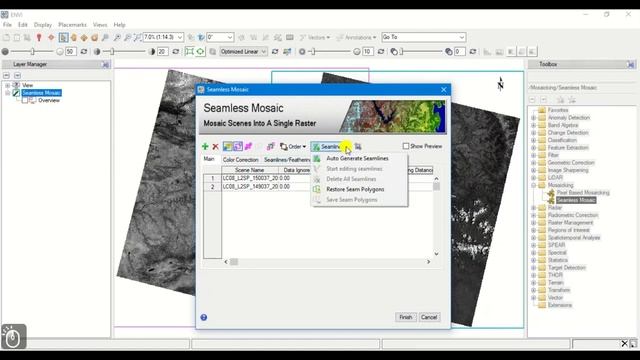Click the define data ignore values icon
640x360 pixels.
click(270, 146)
